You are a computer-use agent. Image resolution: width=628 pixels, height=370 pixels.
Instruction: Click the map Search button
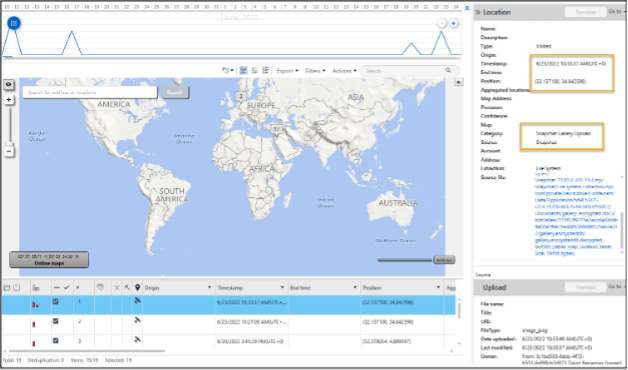[175, 92]
